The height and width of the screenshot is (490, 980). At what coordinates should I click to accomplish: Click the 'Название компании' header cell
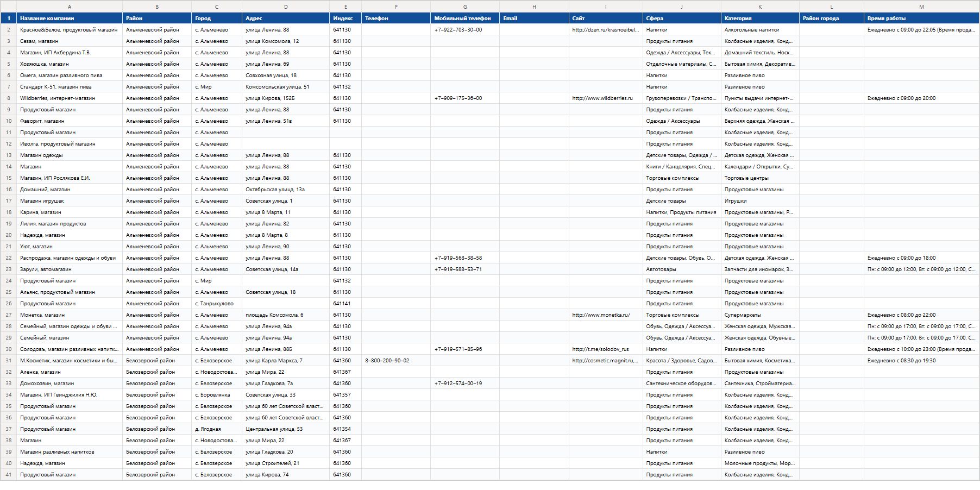tap(70, 18)
